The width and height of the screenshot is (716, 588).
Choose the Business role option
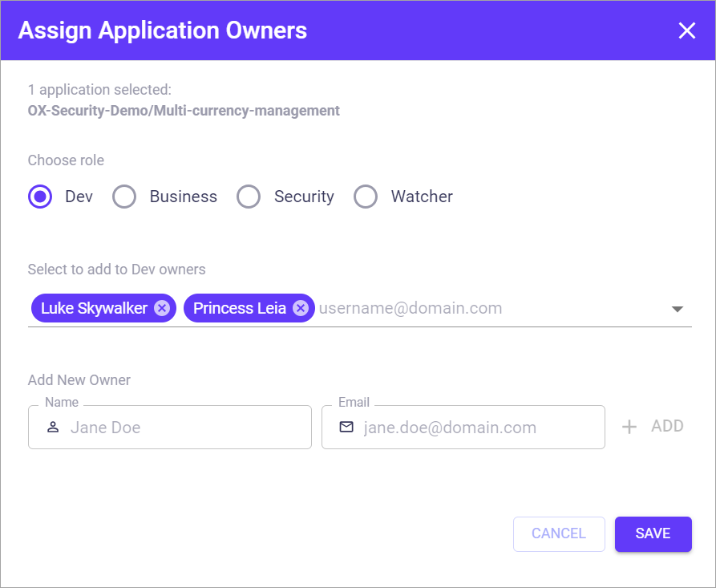pyautogui.click(x=124, y=197)
